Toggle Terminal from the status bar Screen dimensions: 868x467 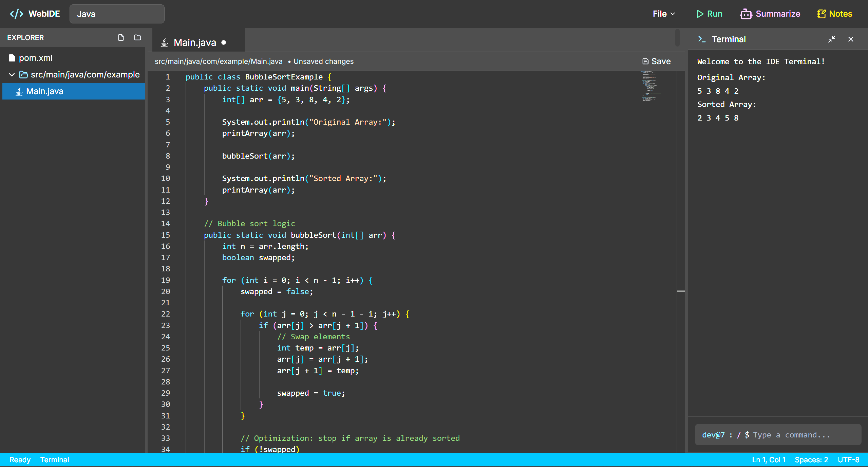55,460
